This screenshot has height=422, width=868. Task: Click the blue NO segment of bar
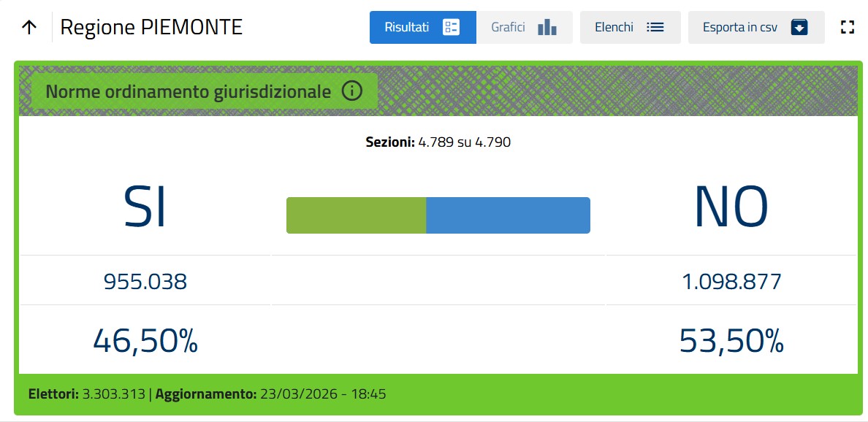click(x=508, y=215)
